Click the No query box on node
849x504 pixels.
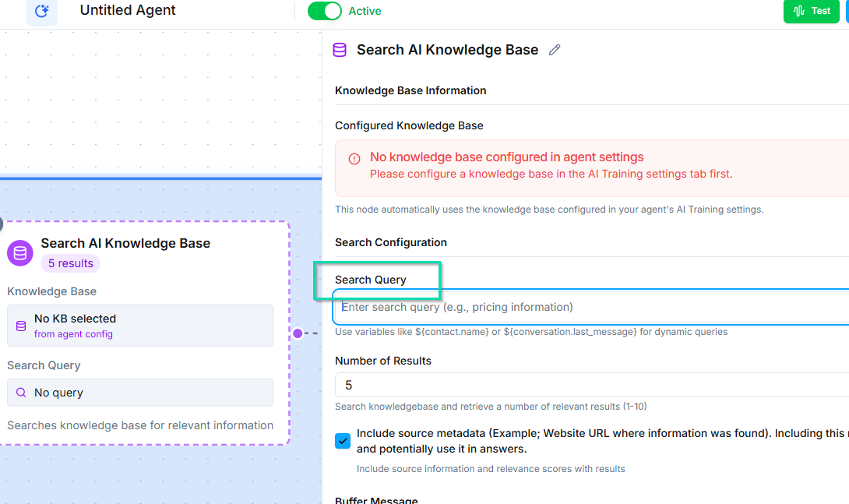pyautogui.click(x=140, y=393)
